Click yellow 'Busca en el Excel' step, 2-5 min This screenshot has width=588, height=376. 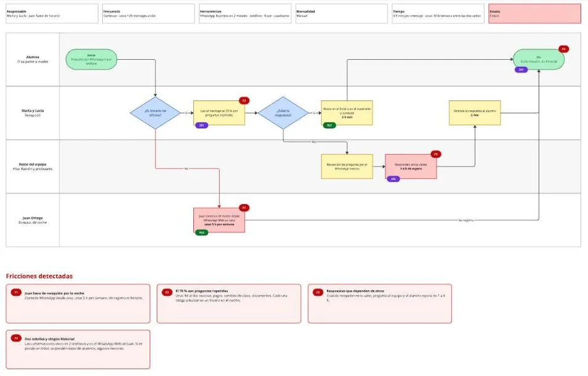click(x=347, y=113)
